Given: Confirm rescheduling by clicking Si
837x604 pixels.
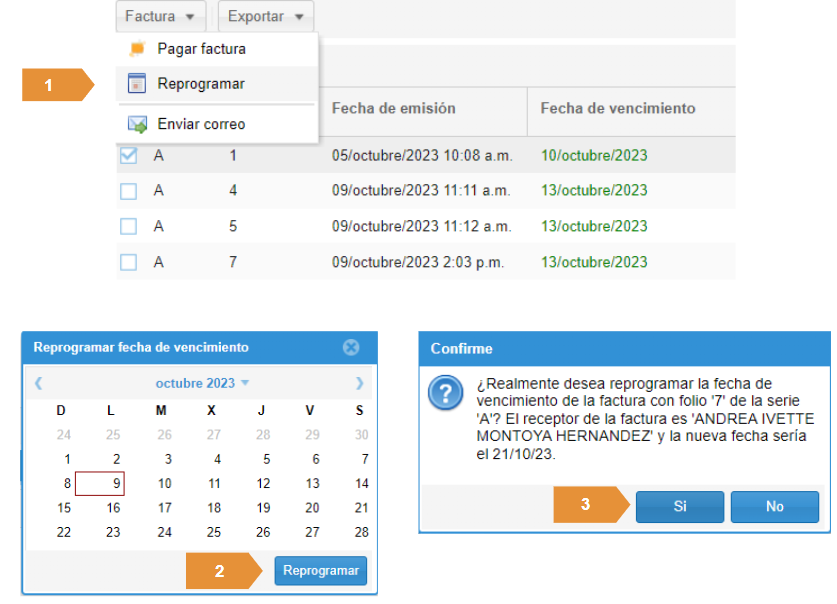Looking at the screenshot, I should [680, 507].
